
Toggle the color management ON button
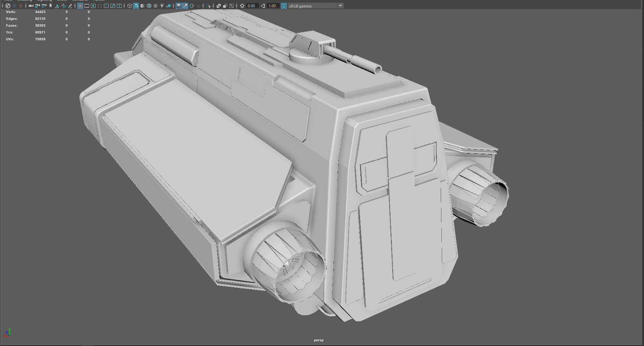284,6
